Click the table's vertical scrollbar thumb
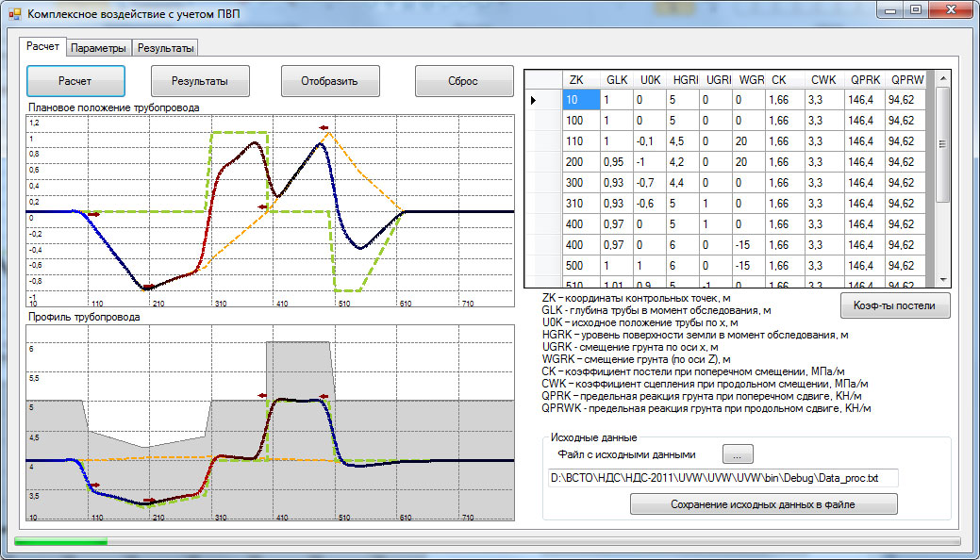 pos(943,144)
